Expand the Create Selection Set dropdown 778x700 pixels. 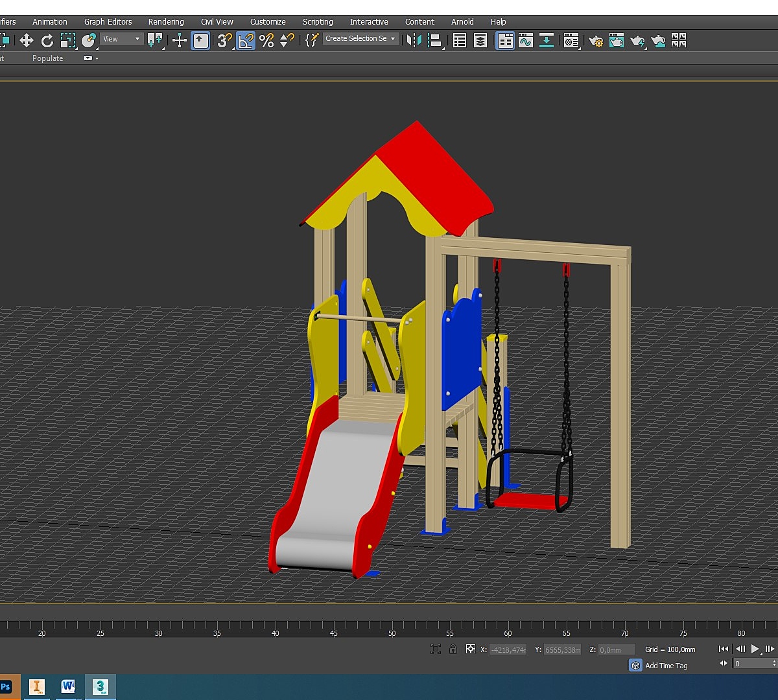coord(392,39)
